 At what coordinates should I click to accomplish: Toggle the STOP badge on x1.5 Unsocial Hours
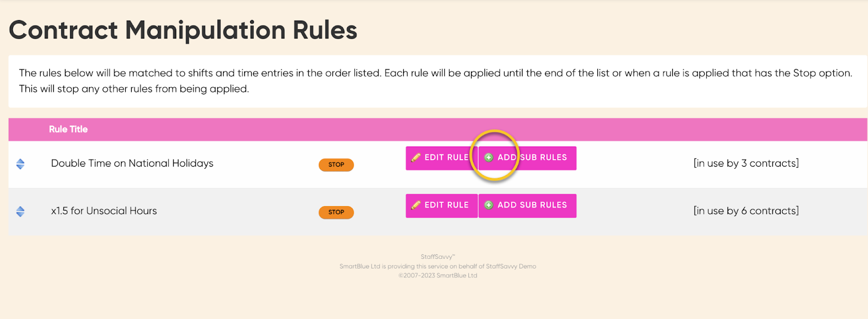tap(336, 212)
